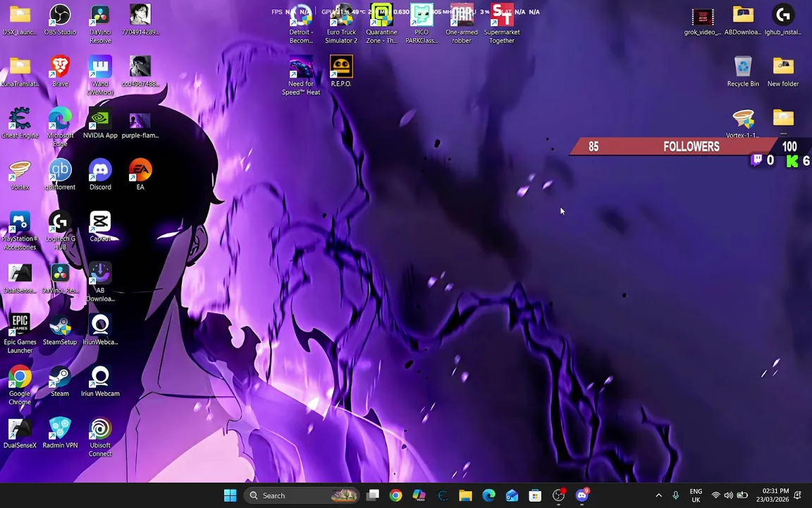Open the PICO PARK Classic shortcut

[x=422, y=25]
